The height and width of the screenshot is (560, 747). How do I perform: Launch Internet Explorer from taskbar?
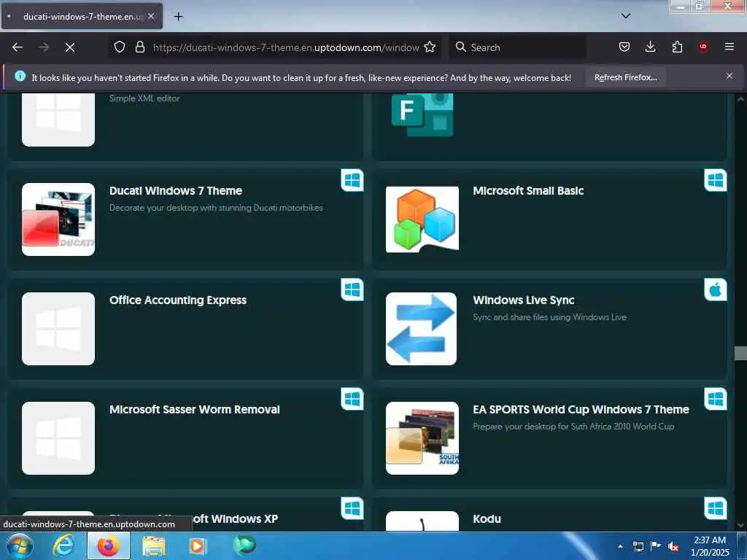[x=63, y=546]
